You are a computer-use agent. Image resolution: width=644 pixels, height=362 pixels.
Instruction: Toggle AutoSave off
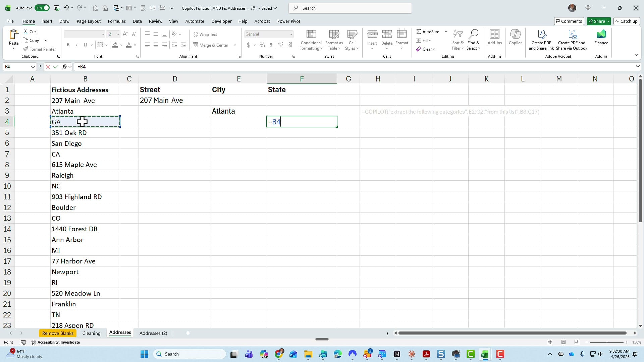42,8
